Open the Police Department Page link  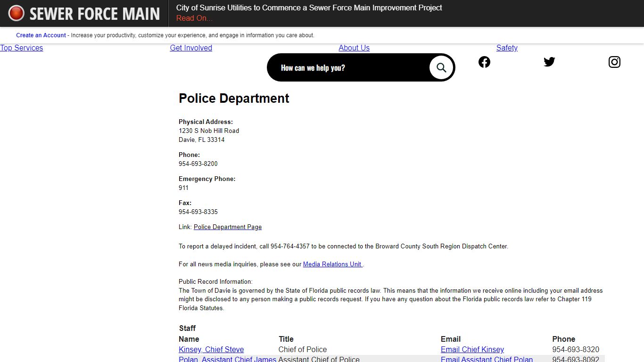[x=228, y=227]
